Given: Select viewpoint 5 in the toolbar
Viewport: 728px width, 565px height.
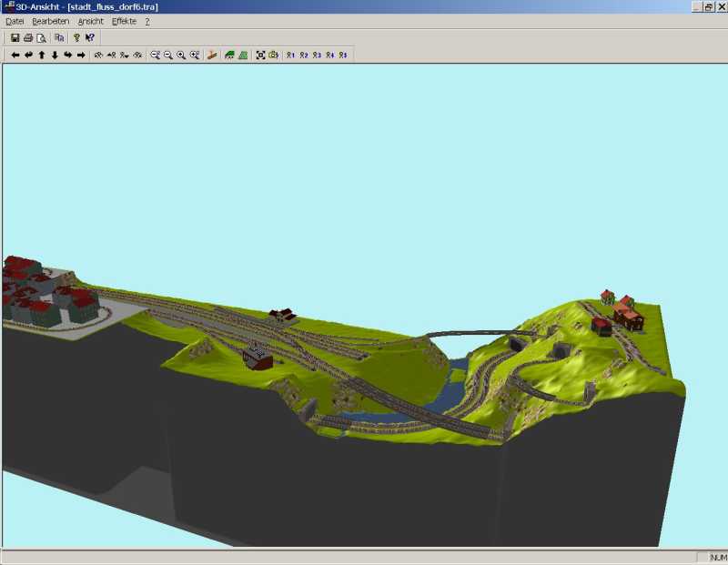Looking at the screenshot, I should [x=343, y=55].
